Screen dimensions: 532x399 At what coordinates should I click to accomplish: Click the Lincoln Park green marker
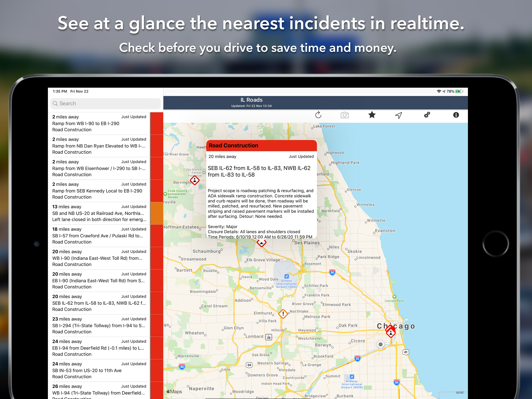point(394,297)
